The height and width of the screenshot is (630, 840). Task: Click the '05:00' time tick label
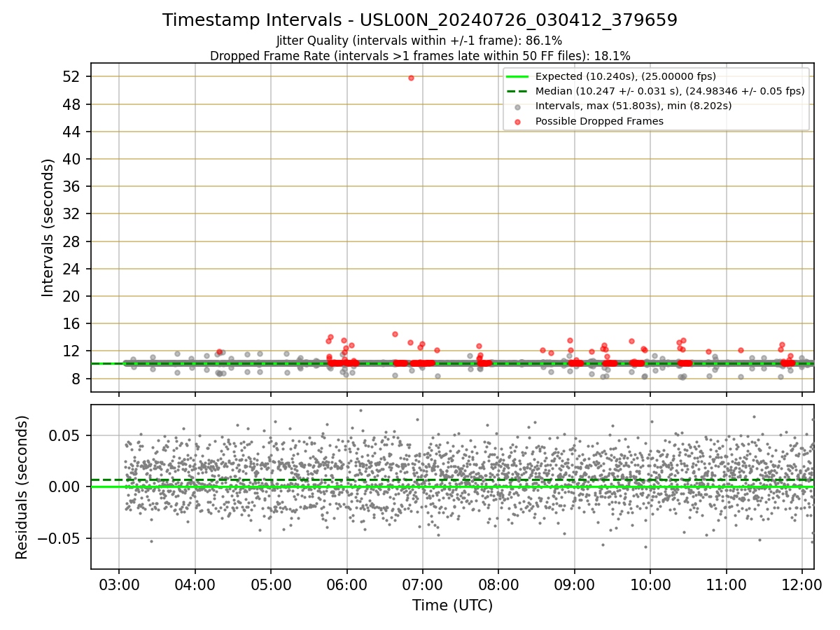pos(271,584)
